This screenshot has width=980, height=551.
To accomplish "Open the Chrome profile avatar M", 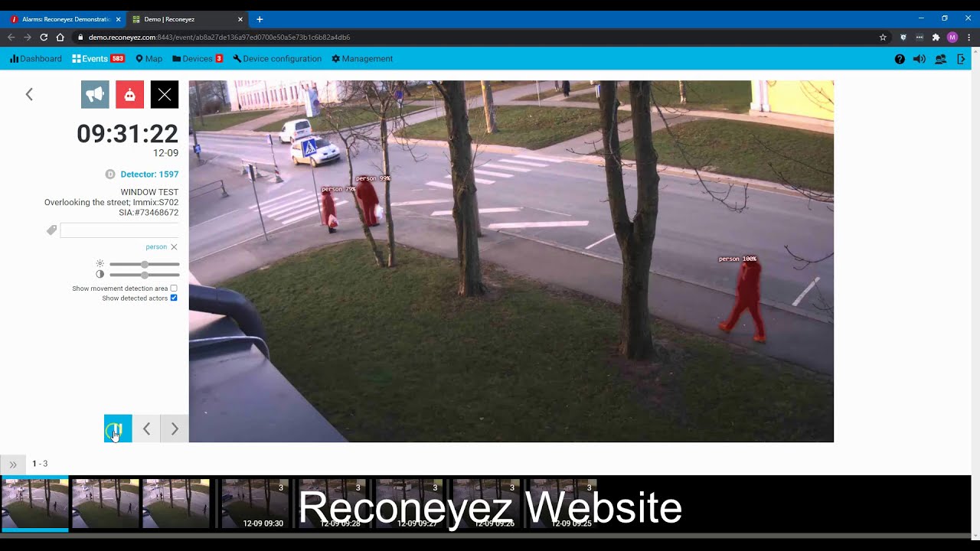I will 952,37.
